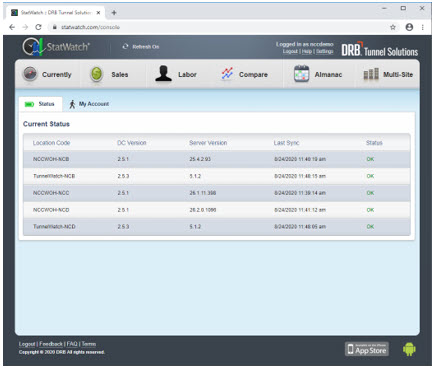Viewport: 435px width, 370px height.
Task: Switch to the Status tab
Action: (x=40, y=104)
